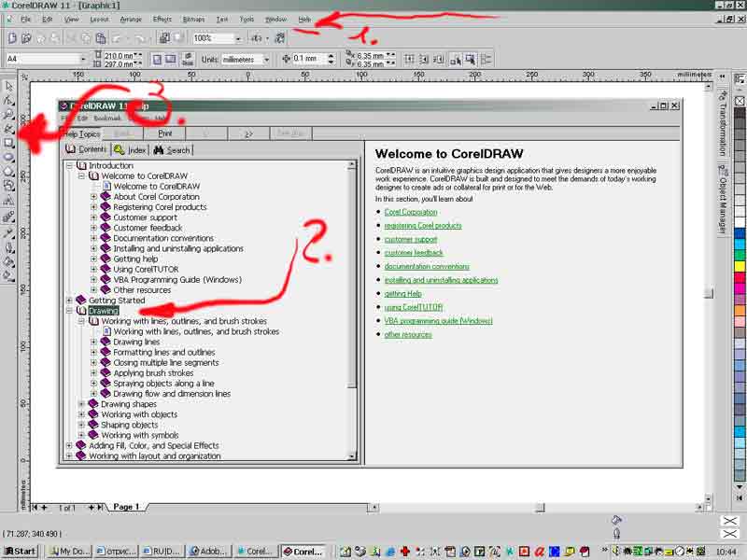
Task: Expand Drawing shapes node in Help tree
Action: point(81,404)
